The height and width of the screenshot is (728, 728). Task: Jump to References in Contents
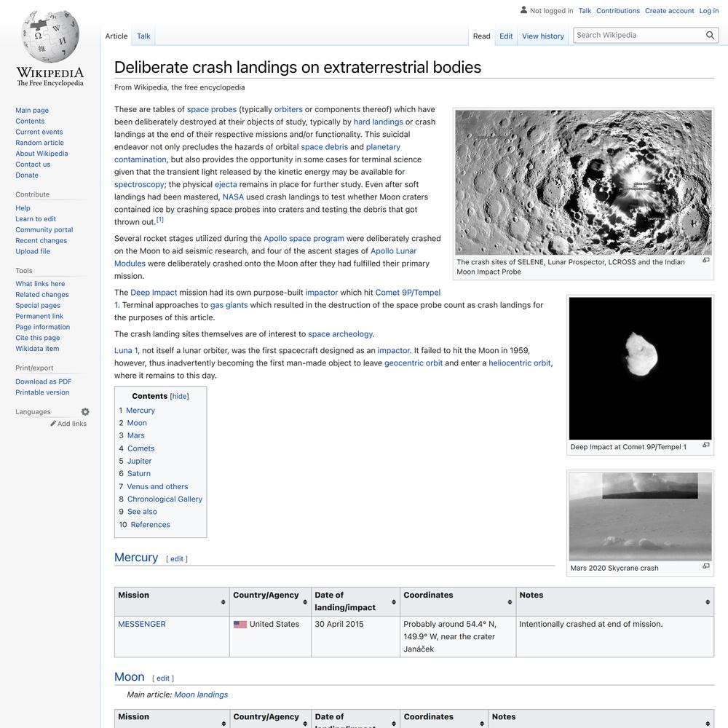(151, 525)
